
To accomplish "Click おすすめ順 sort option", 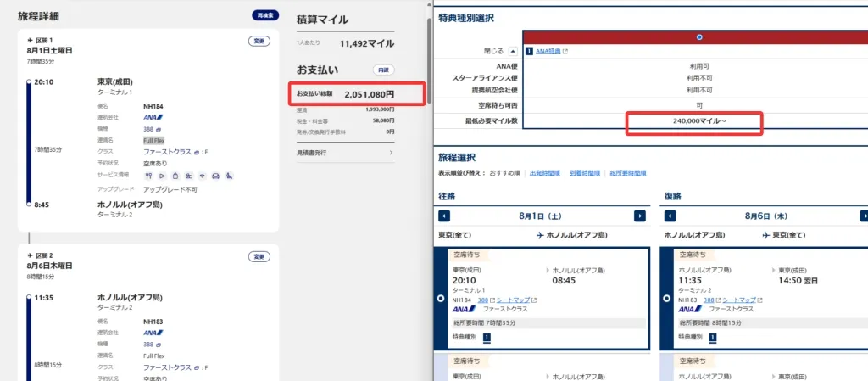I will (504, 173).
